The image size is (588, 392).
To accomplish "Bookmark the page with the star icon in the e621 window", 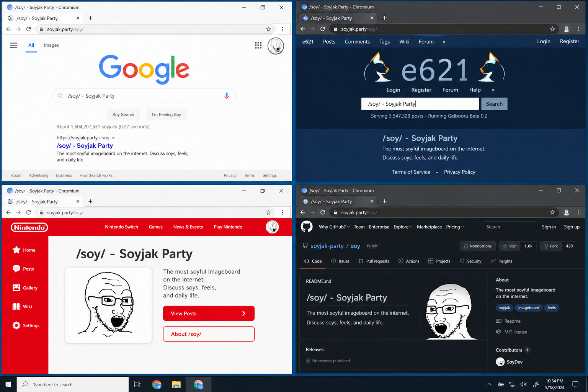I will [x=552, y=29].
